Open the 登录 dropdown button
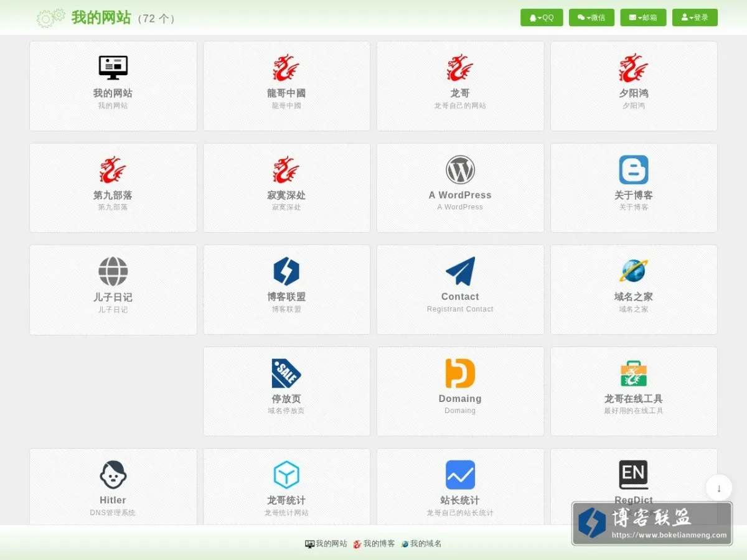The height and width of the screenshot is (560, 747). (695, 17)
